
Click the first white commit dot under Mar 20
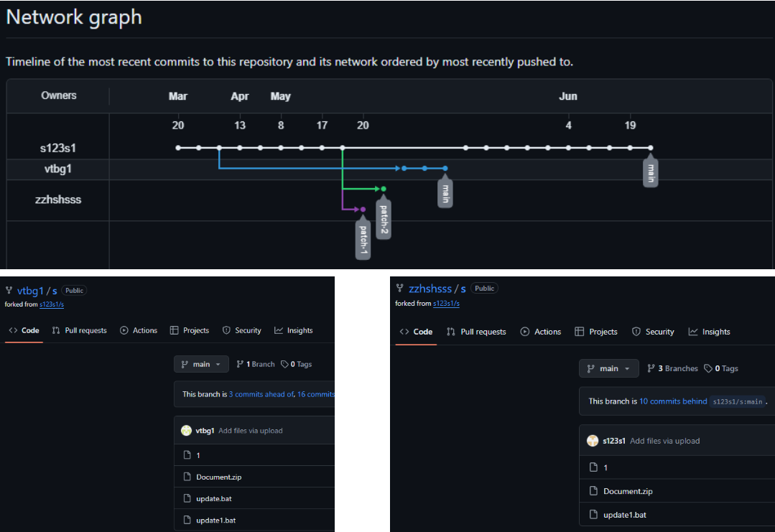178,148
